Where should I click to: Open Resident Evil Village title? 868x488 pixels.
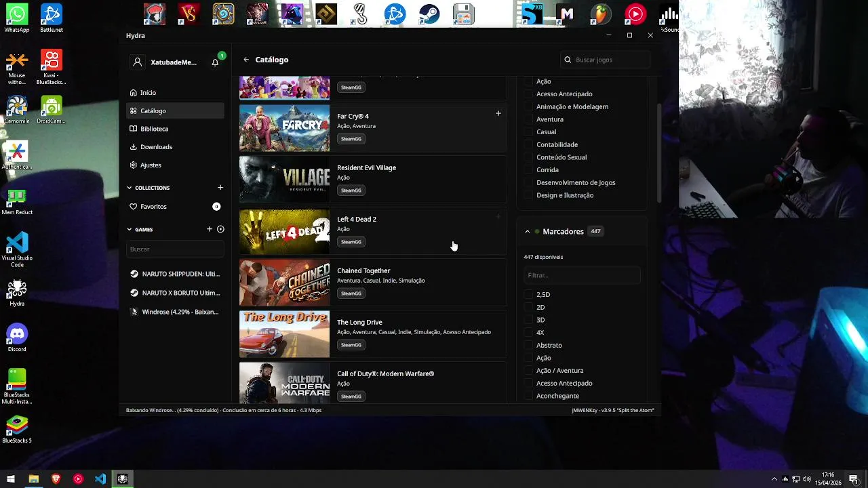click(x=366, y=167)
